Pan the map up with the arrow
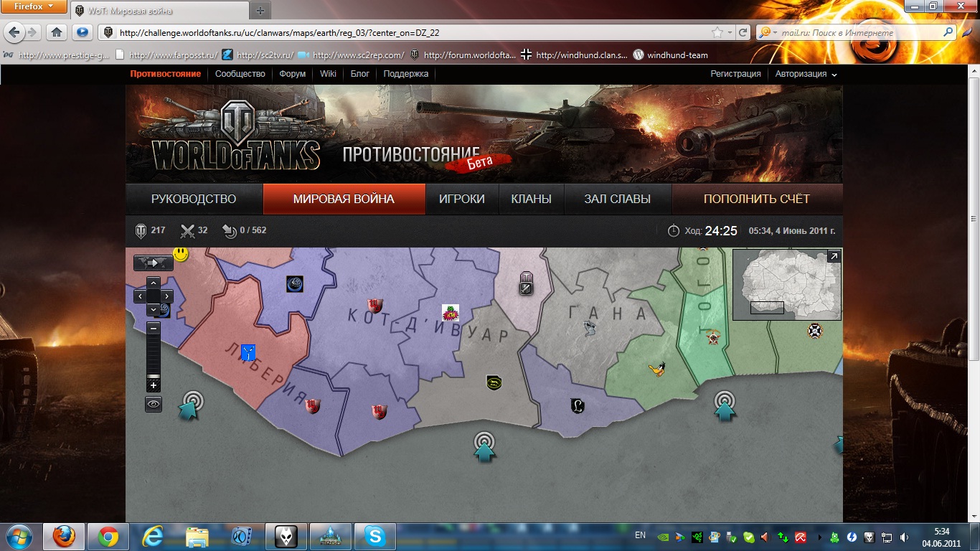 pyautogui.click(x=154, y=283)
